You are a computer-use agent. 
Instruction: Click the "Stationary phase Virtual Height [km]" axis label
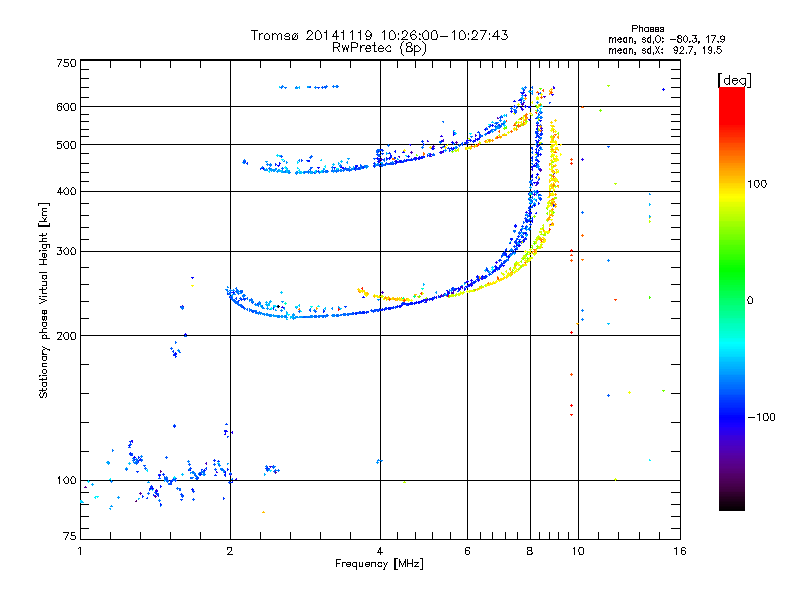pyautogui.click(x=44, y=301)
